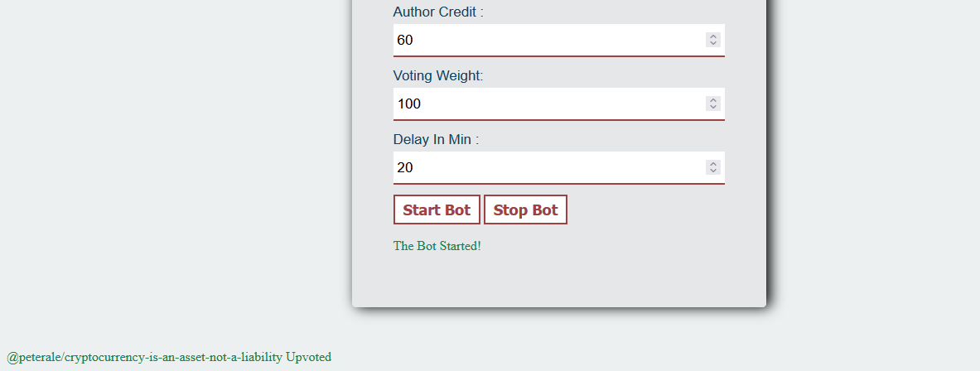The image size is (980, 371).
Task: Click the Start Bot button
Action: point(437,210)
